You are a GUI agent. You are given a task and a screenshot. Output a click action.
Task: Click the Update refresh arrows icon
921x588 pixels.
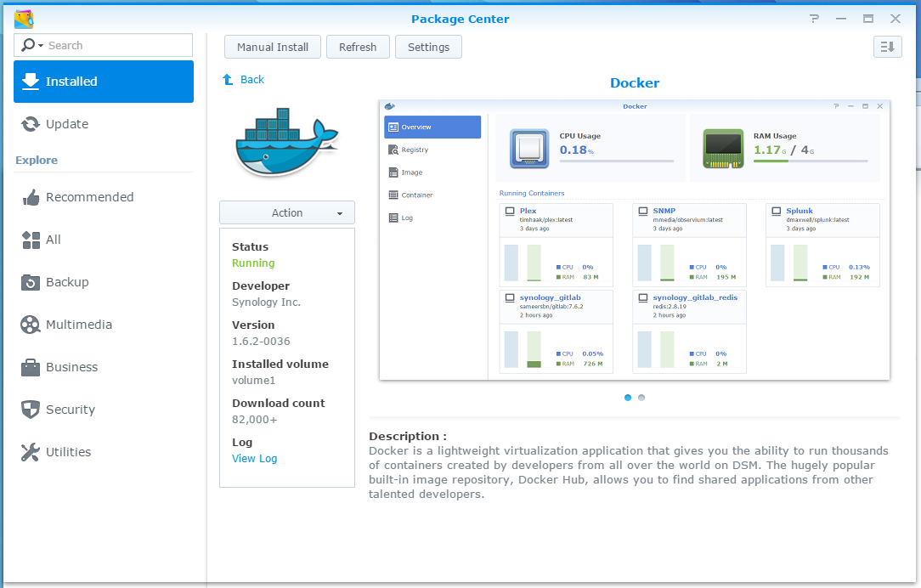31,124
